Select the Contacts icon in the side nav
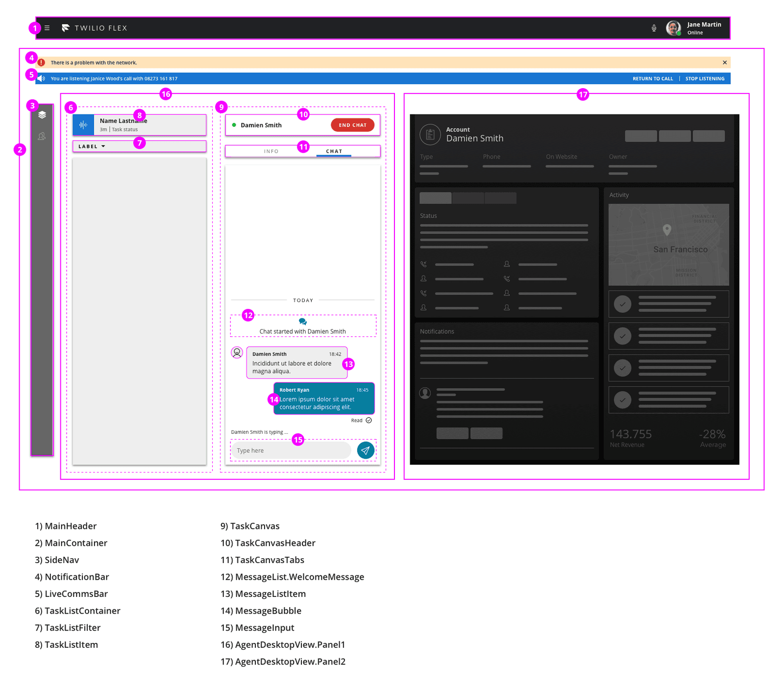The image size is (784, 686). [x=42, y=136]
